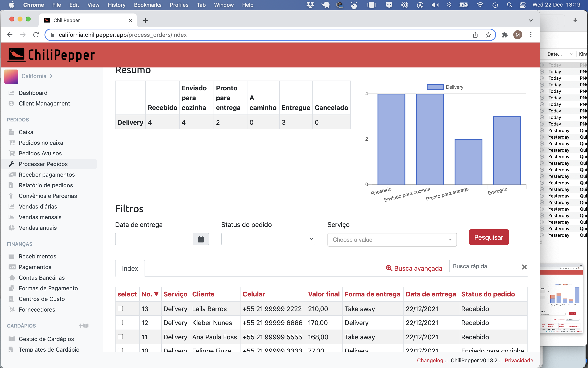Open the Chrome three-dot menu
The height and width of the screenshot is (368, 588).
pyautogui.click(x=531, y=35)
